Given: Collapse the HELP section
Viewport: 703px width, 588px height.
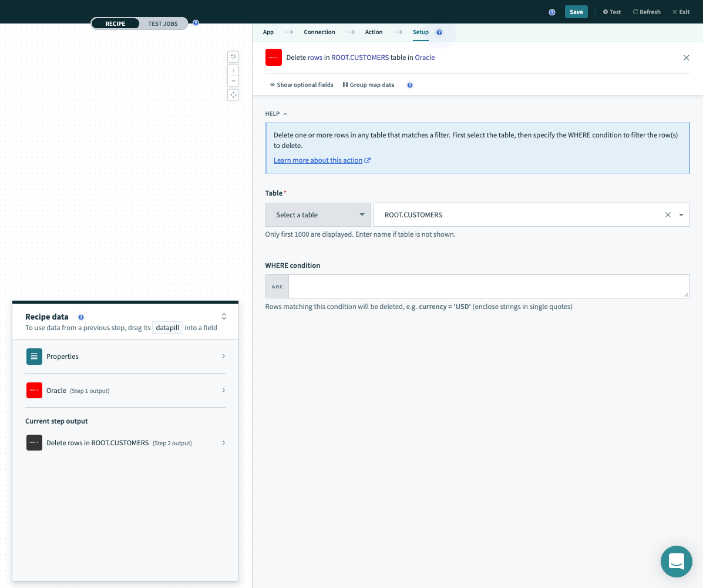Looking at the screenshot, I should [x=277, y=114].
